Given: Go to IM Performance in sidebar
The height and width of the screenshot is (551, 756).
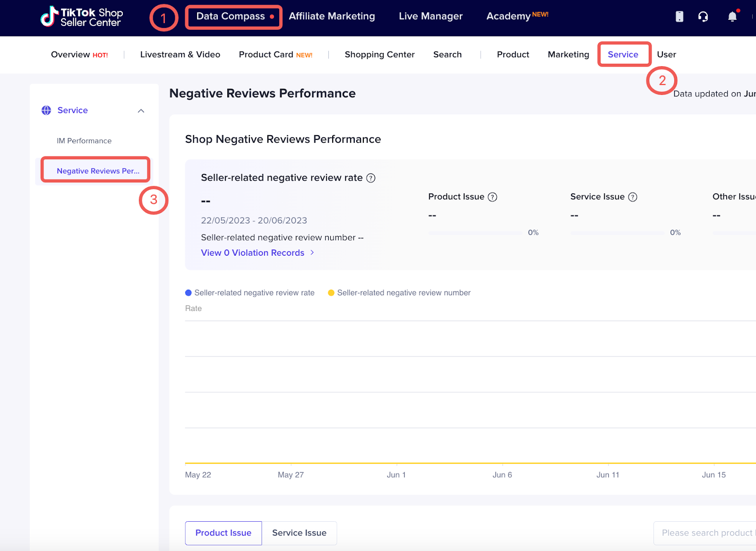Looking at the screenshot, I should [84, 140].
